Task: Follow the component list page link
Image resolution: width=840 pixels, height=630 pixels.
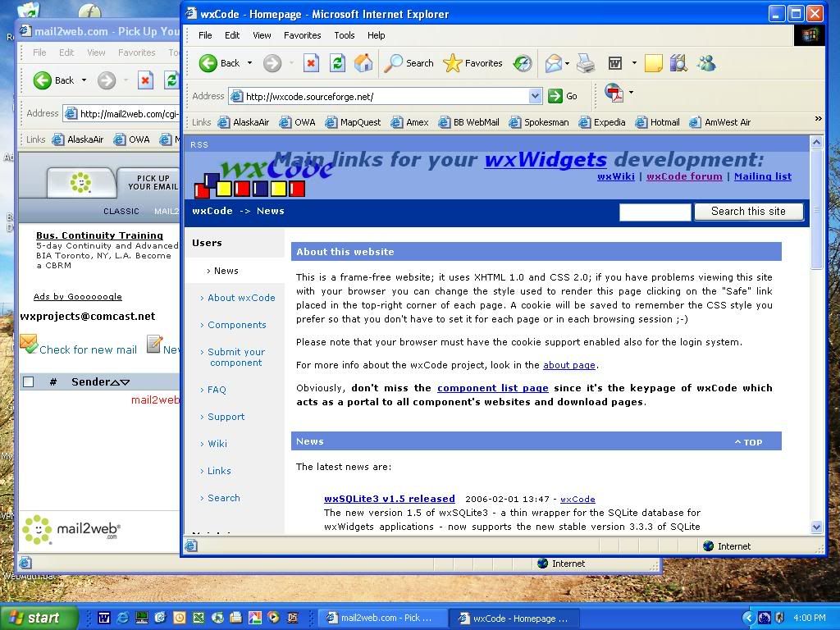Action: pos(492,388)
